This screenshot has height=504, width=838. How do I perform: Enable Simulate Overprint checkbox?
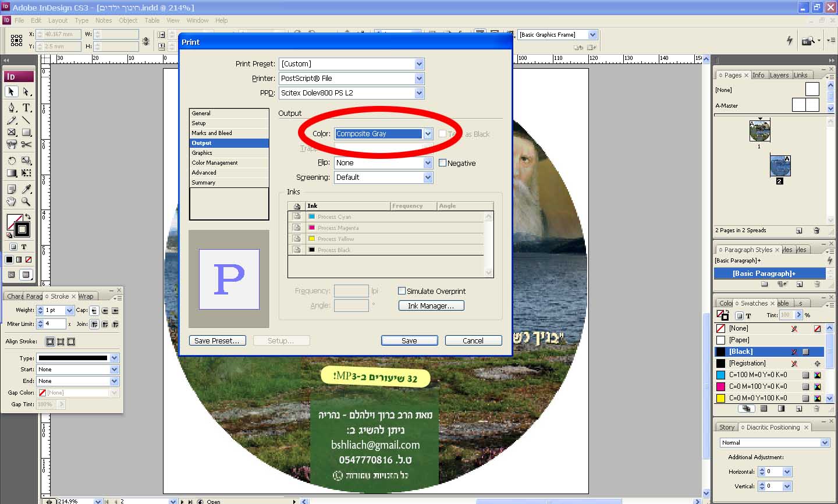pos(402,291)
